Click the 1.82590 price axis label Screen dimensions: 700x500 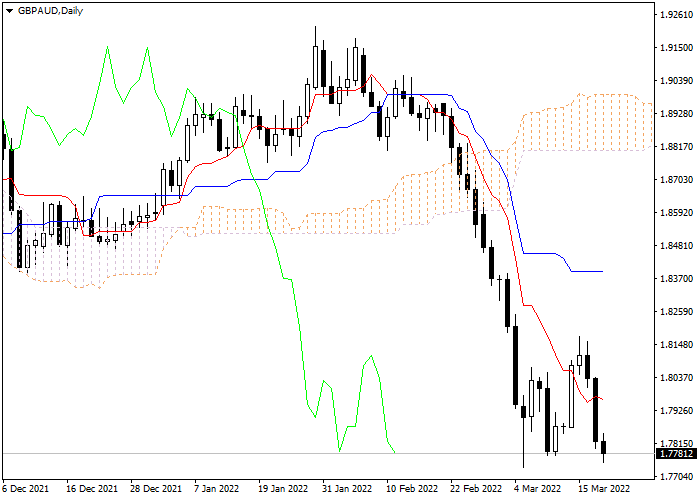coord(677,312)
